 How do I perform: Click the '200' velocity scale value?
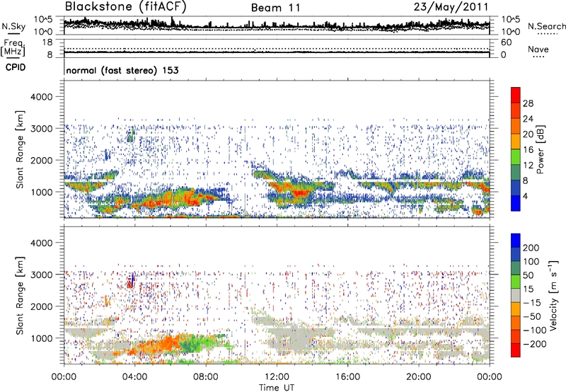pos(531,248)
